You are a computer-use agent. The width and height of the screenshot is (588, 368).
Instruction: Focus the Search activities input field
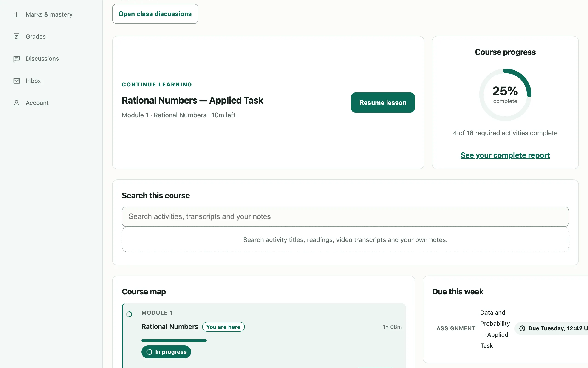tap(345, 217)
